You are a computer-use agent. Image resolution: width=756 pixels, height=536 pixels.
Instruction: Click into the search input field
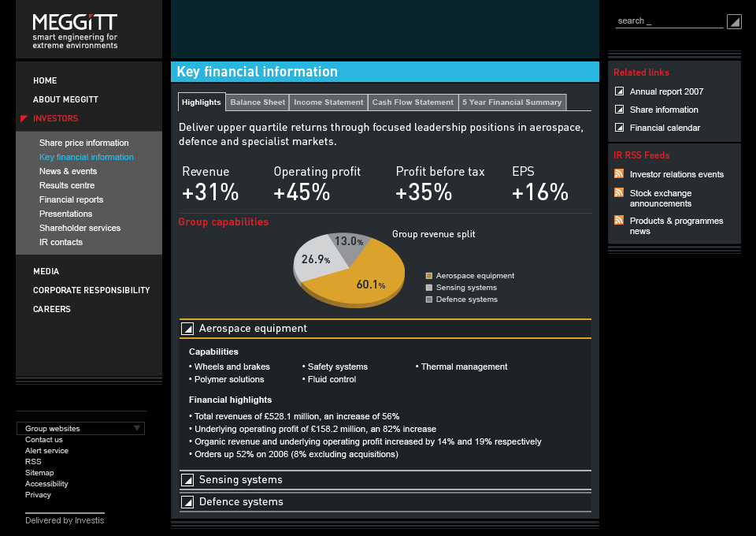pos(669,21)
